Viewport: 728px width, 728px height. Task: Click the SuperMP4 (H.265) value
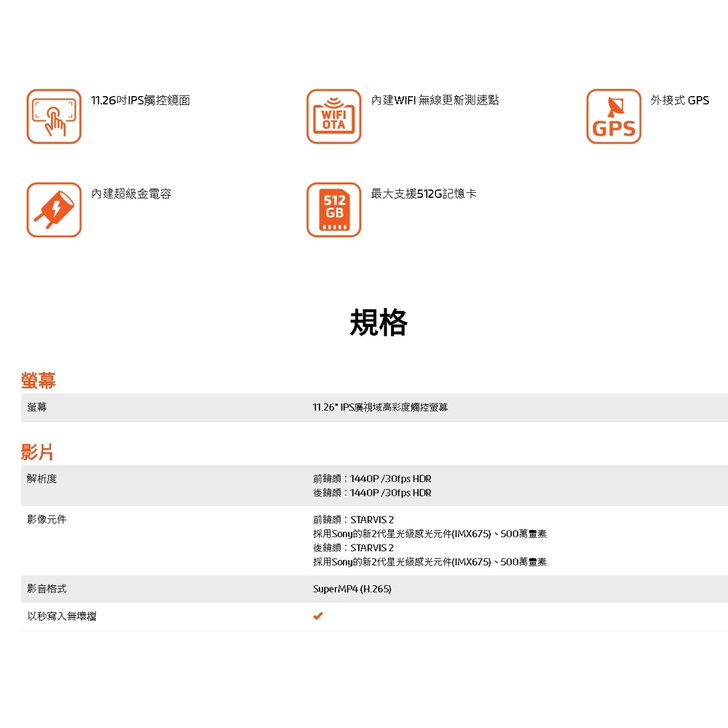352,588
